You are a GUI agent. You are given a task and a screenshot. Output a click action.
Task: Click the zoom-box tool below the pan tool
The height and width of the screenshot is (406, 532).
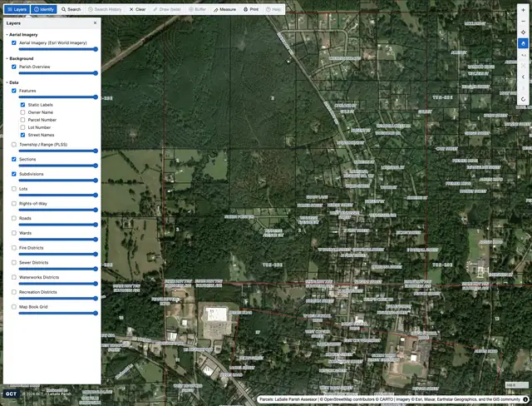click(x=523, y=55)
